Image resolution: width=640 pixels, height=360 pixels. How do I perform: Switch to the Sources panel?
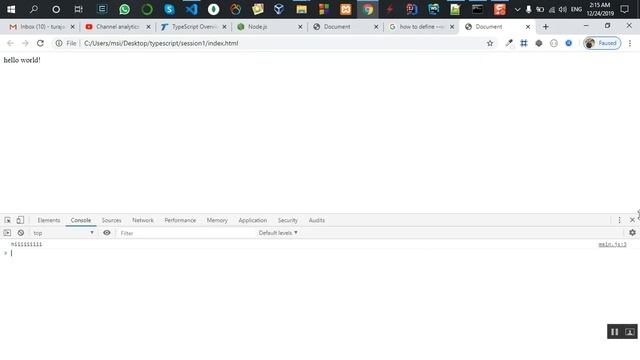pyautogui.click(x=111, y=220)
